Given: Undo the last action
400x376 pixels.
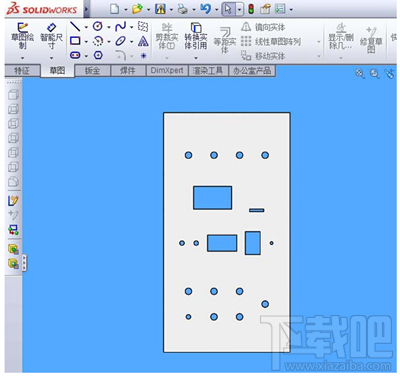Looking at the screenshot, I should [x=205, y=9].
